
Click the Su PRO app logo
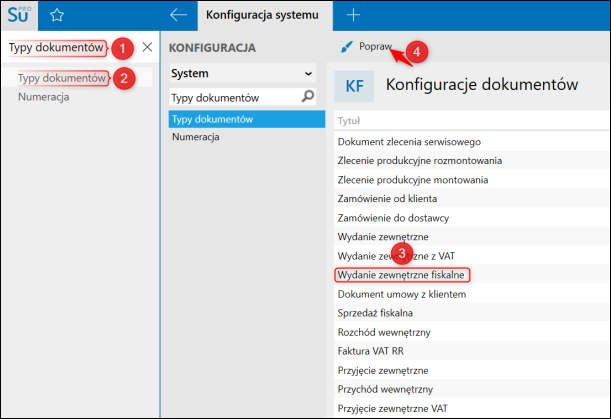point(19,15)
